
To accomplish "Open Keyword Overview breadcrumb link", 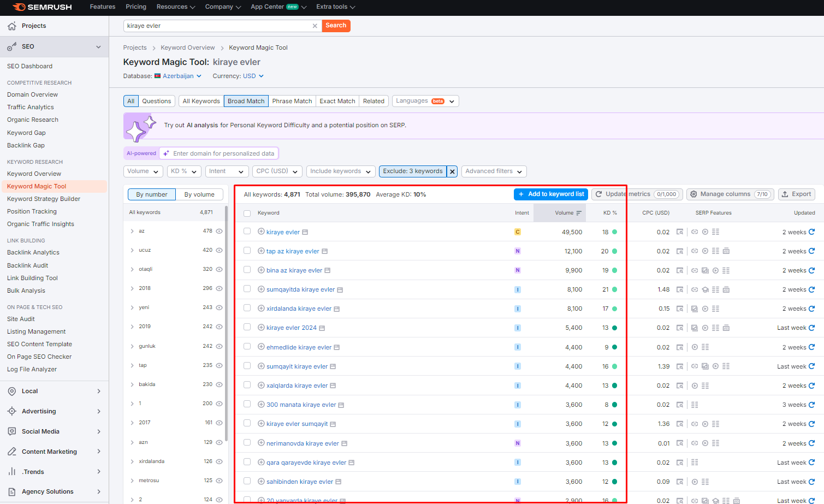I will [188, 48].
